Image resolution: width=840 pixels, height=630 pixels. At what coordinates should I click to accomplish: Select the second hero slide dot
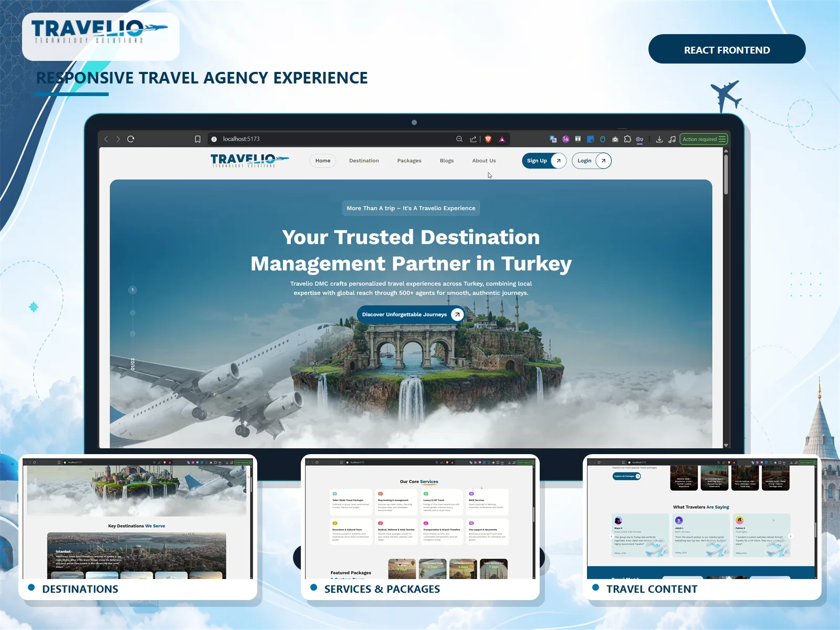[132, 312]
